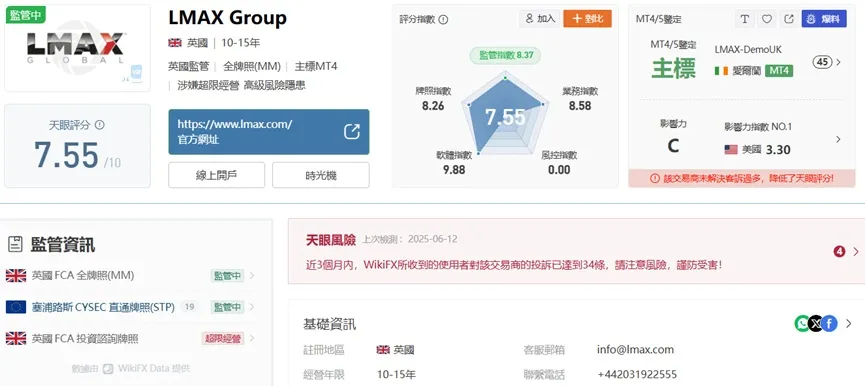Image resolution: width=865 pixels, height=386 pixels.
Task: Click info icon next to 評分指數
Action: (x=444, y=19)
